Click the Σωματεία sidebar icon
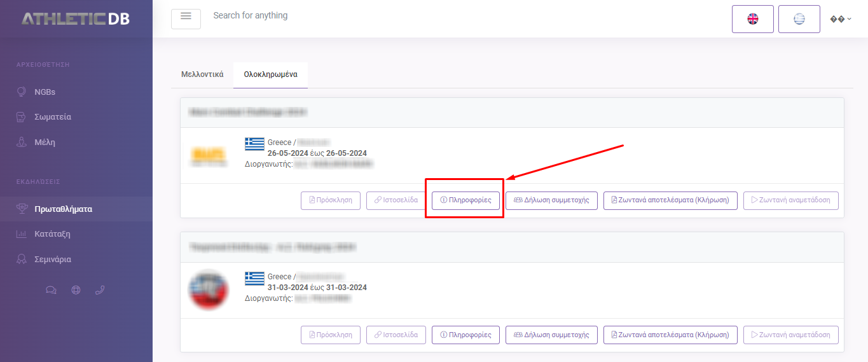The height and width of the screenshot is (362, 868). click(x=21, y=117)
